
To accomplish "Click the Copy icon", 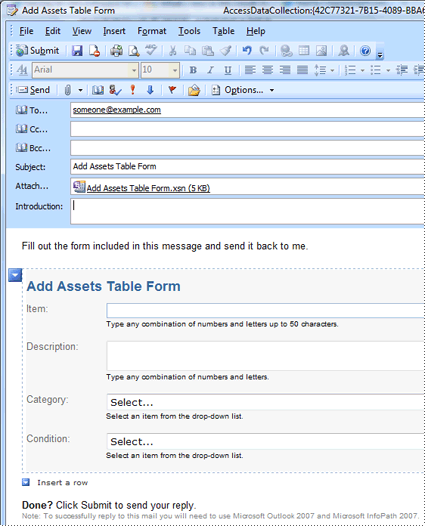I will point(190,51).
